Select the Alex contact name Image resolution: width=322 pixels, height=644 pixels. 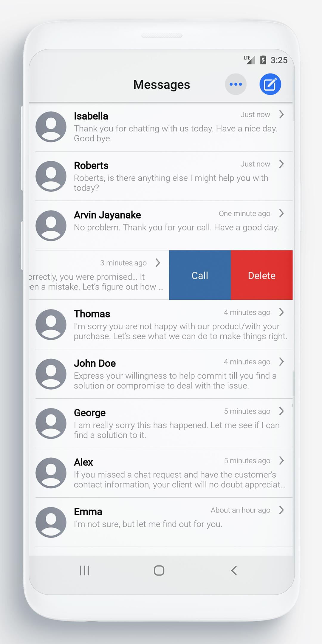point(83,462)
